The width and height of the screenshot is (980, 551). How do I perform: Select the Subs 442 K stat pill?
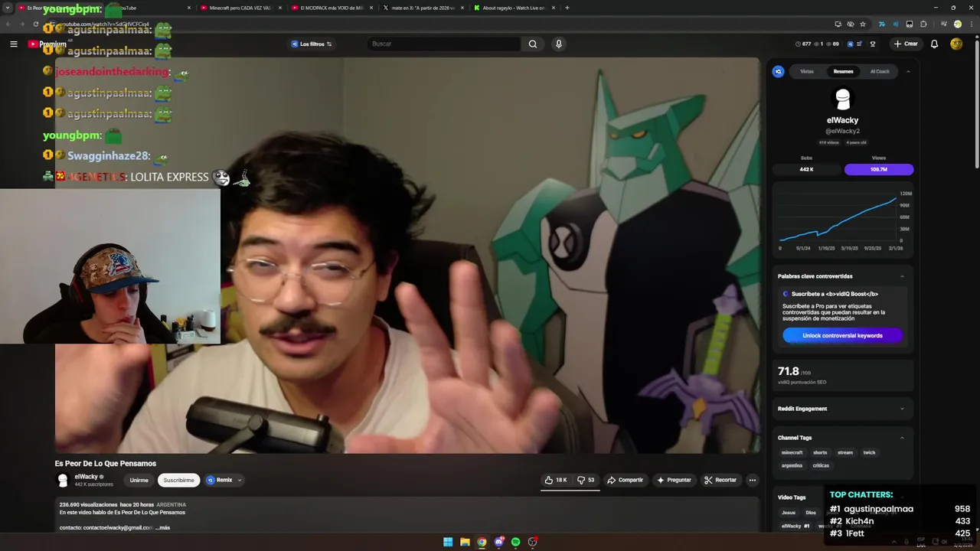pyautogui.click(x=807, y=169)
